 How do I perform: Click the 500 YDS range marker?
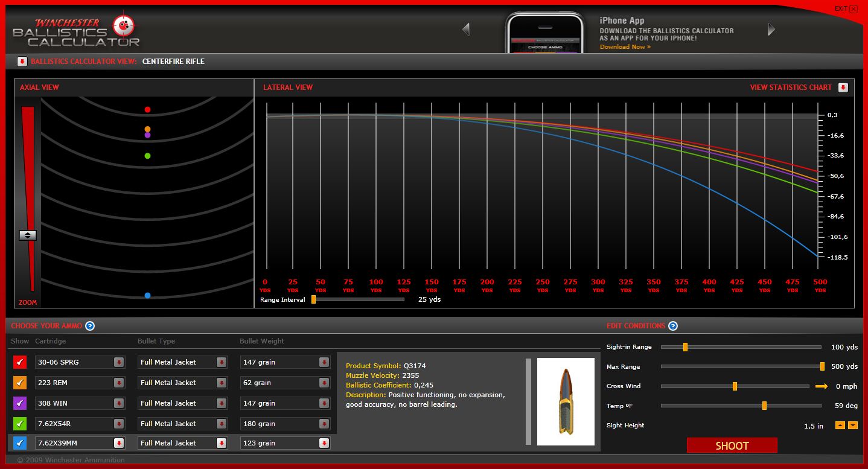pos(820,285)
